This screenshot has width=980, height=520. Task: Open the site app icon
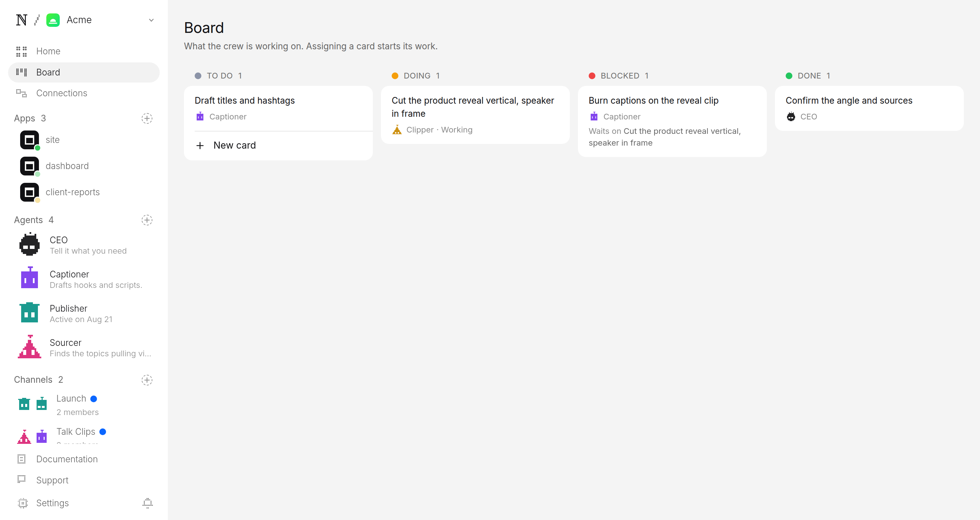pos(30,140)
